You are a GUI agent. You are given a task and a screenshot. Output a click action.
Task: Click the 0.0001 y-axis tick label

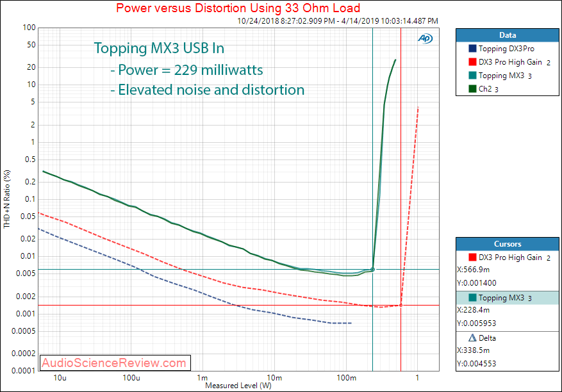click(x=24, y=371)
